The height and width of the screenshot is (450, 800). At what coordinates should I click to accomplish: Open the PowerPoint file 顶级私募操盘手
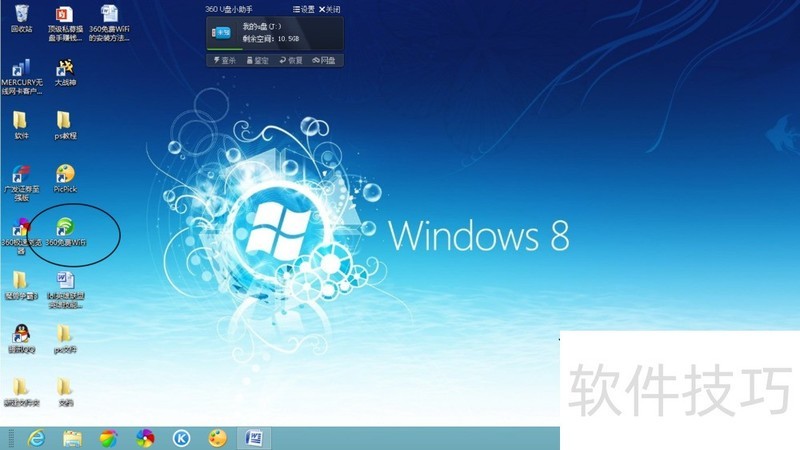[x=65, y=23]
